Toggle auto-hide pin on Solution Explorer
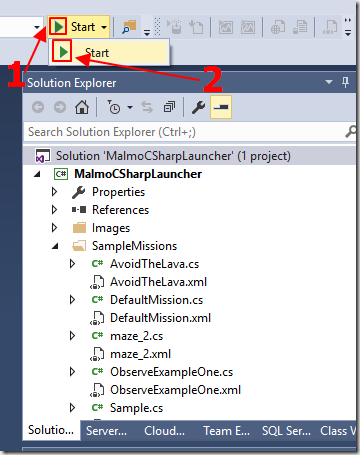The image size is (360, 455). click(345, 82)
